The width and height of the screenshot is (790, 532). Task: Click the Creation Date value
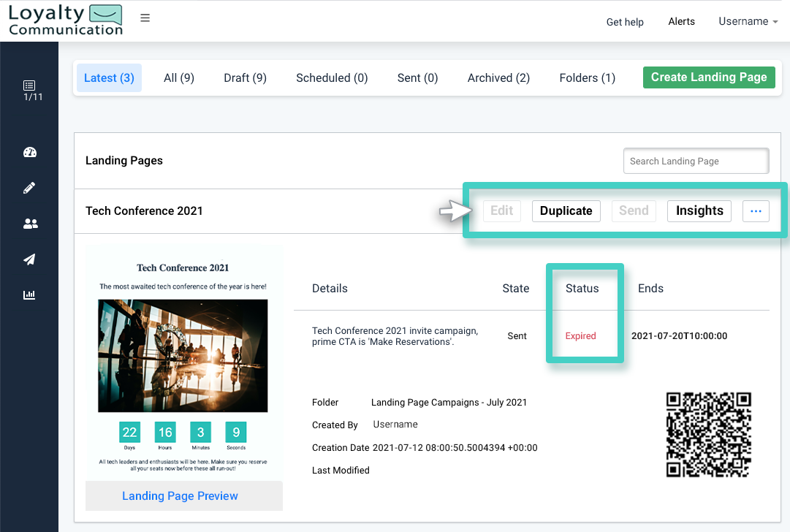tap(455, 448)
